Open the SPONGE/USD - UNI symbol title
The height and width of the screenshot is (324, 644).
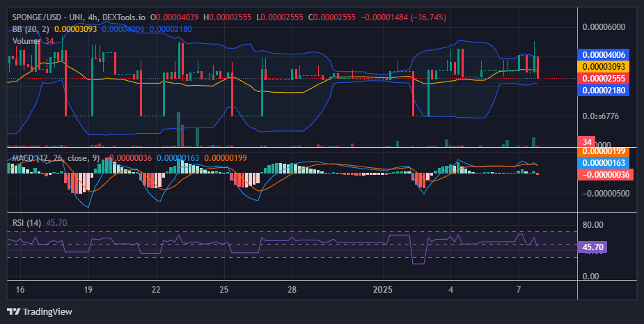tap(49, 17)
